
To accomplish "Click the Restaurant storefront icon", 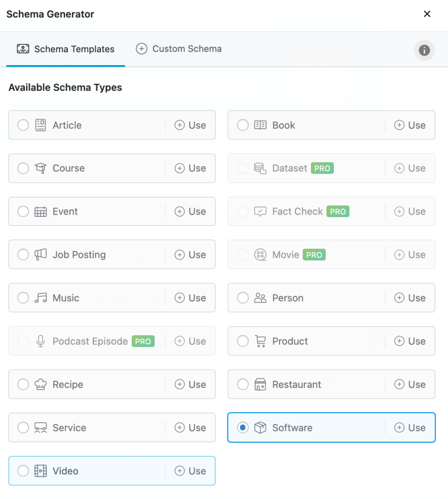I will [260, 384].
